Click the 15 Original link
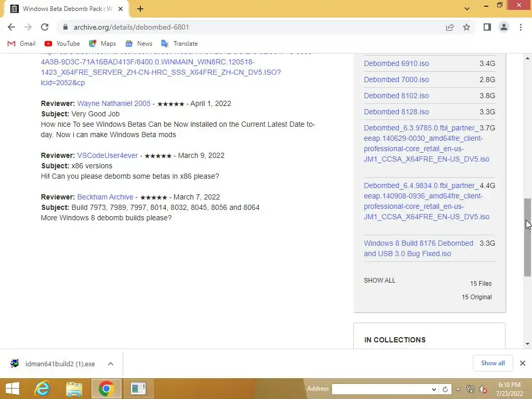532x399 pixels. 477,297
